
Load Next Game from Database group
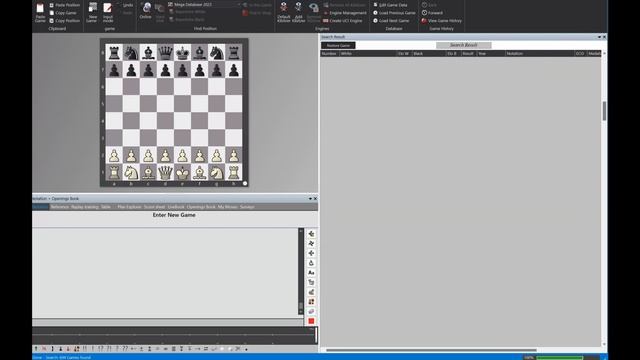391,20
